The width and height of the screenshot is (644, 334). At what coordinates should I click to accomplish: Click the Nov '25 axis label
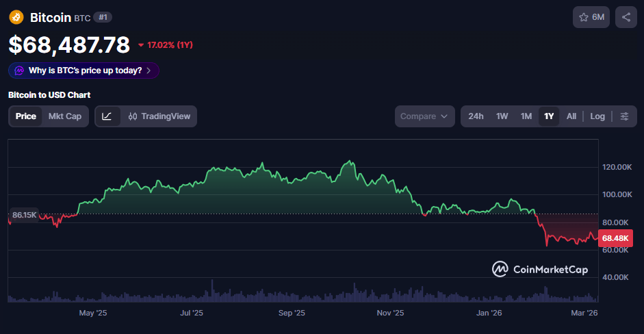pos(390,313)
